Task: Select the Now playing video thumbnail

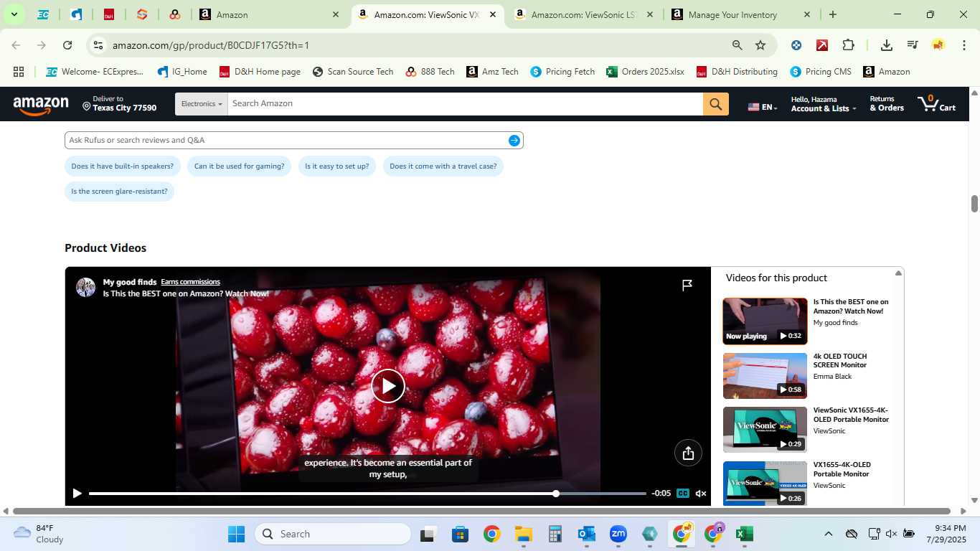Action: click(x=765, y=321)
